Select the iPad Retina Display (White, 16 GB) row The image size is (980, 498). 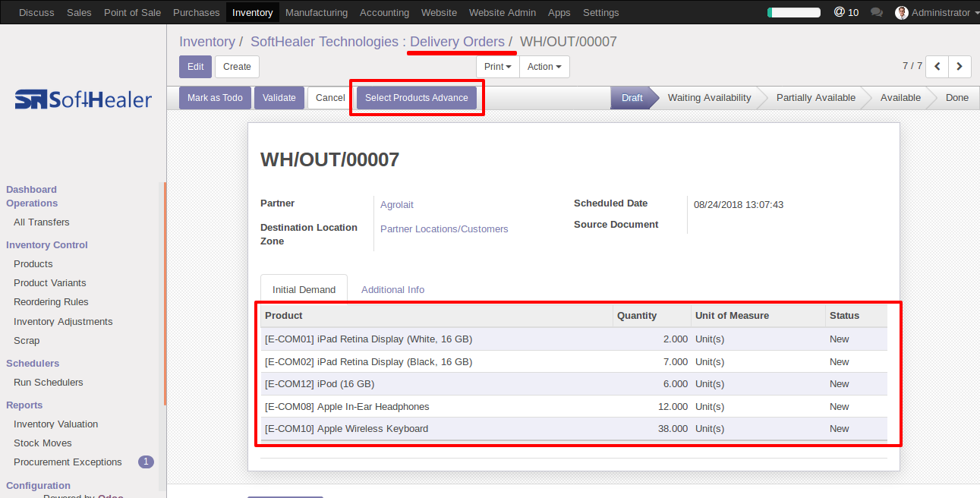click(574, 339)
